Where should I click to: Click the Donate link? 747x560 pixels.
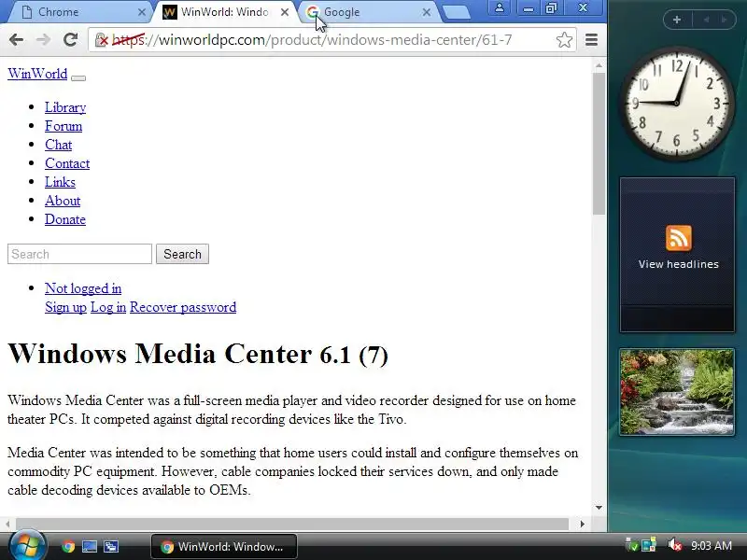click(65, 219)
